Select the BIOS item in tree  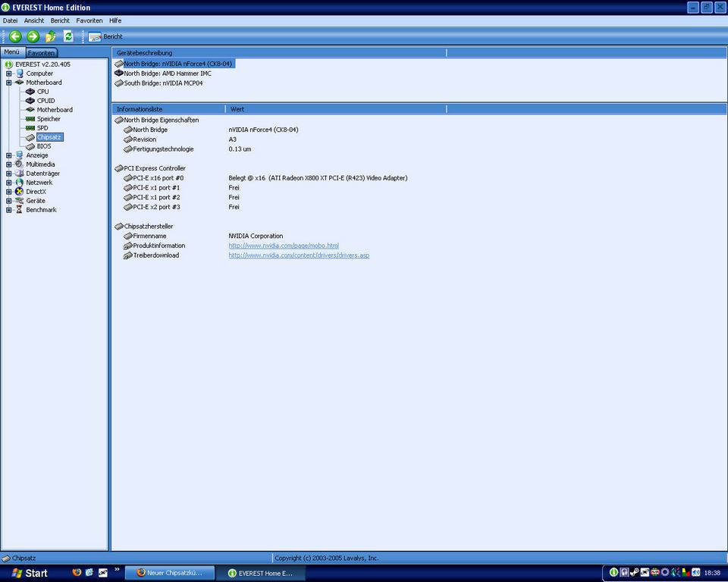[x=44, y=146]
